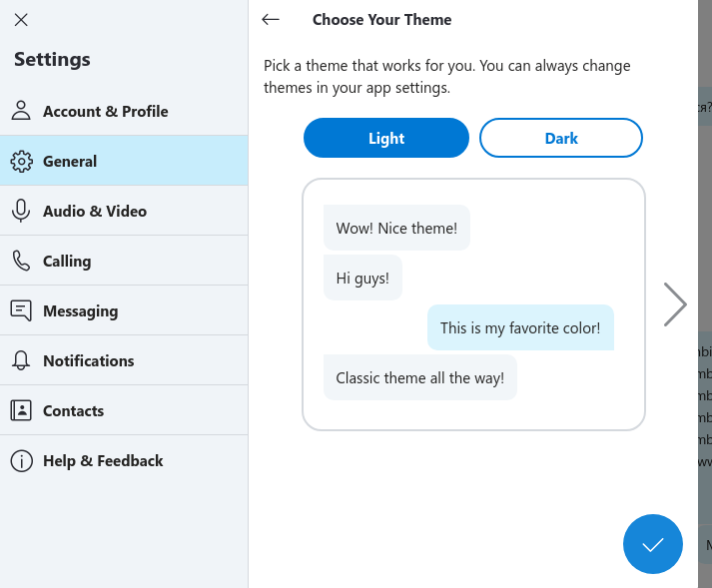Select the Light theme option
The height and width of the screenshot is (588, 712).
(x=386, y=138)
